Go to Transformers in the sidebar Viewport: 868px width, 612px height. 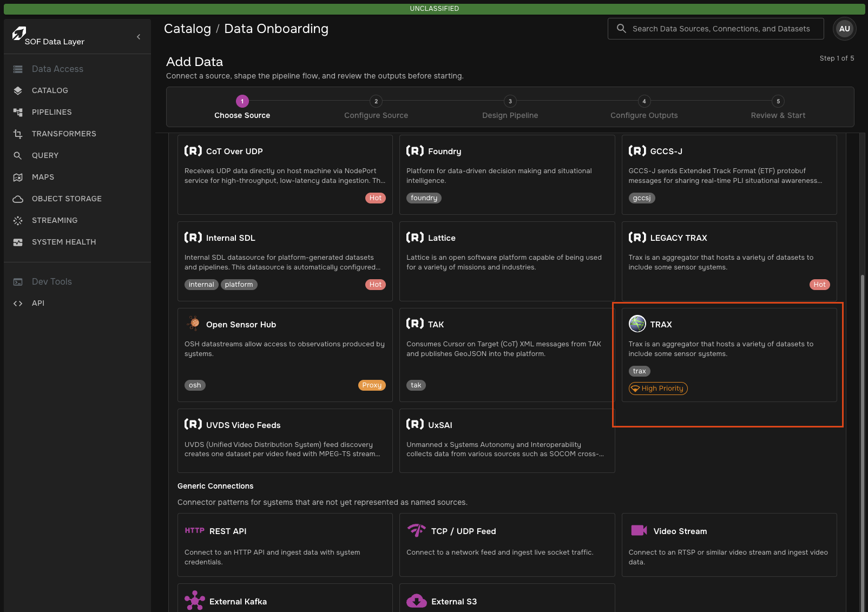pos(64,134)
